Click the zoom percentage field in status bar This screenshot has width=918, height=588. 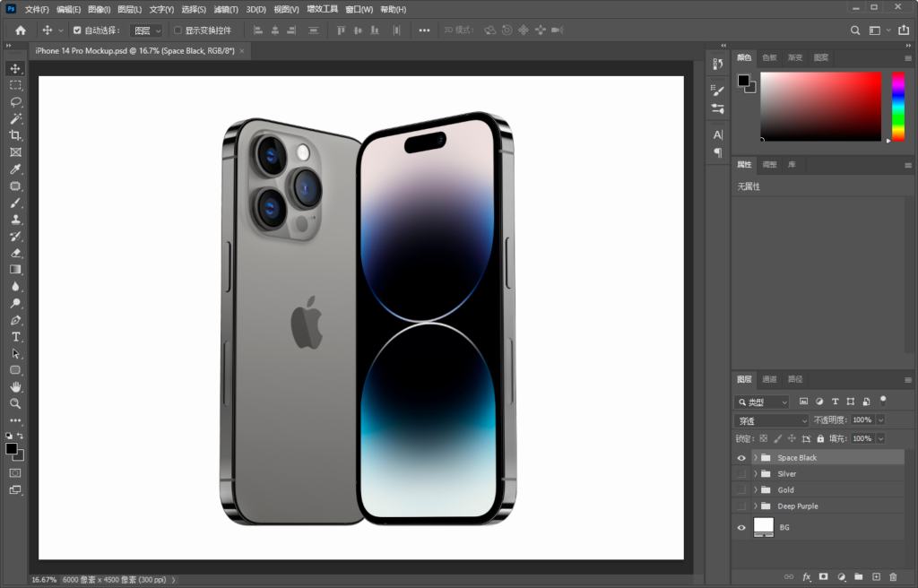[44, 580]
